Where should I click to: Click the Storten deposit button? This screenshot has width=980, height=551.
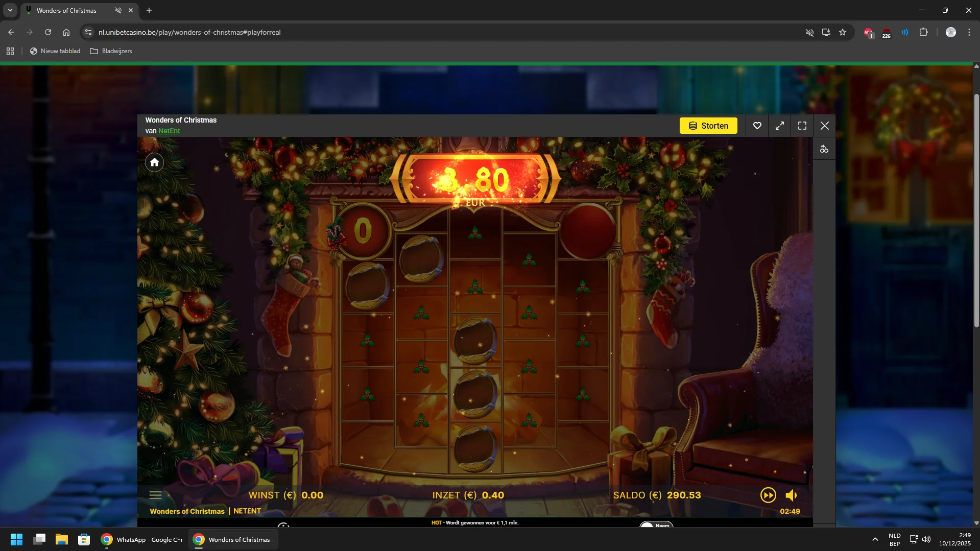[708, 126]
